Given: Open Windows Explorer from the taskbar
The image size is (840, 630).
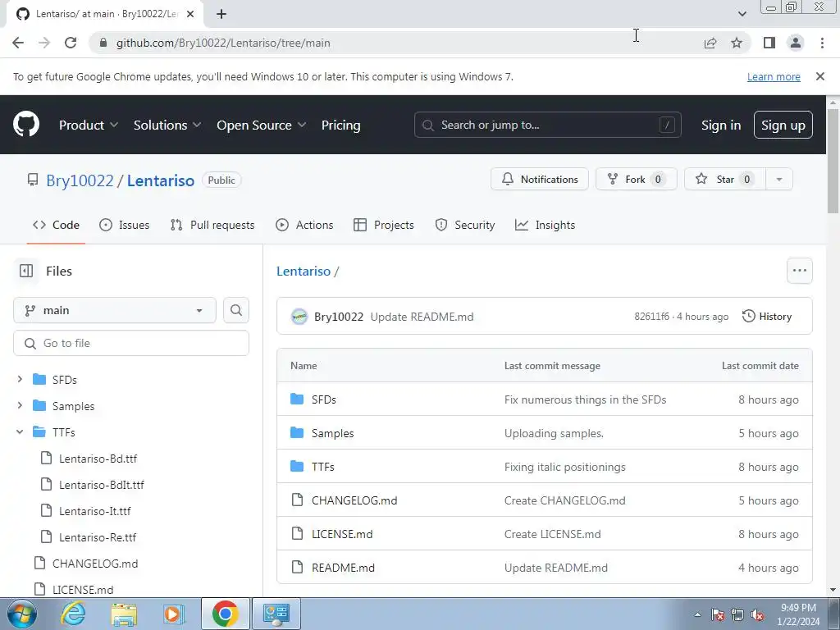Looking at the screenshot, I should tap(124, 614).
